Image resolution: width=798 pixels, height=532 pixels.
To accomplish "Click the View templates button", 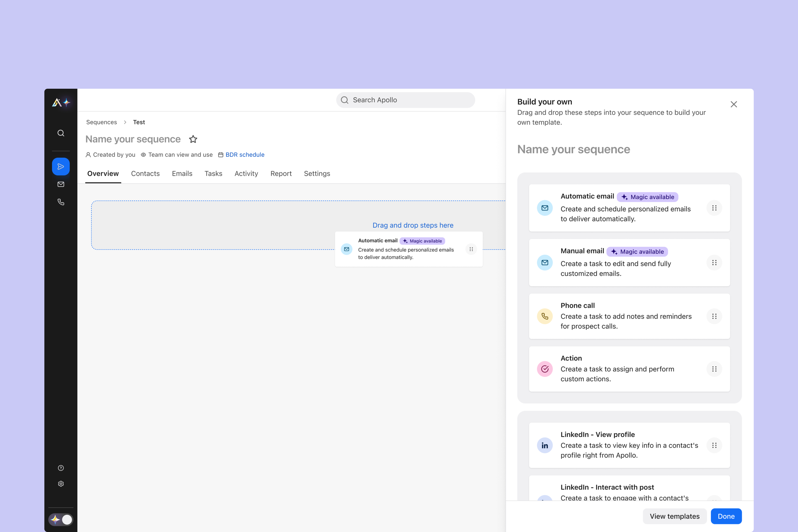I will point(674,516).
